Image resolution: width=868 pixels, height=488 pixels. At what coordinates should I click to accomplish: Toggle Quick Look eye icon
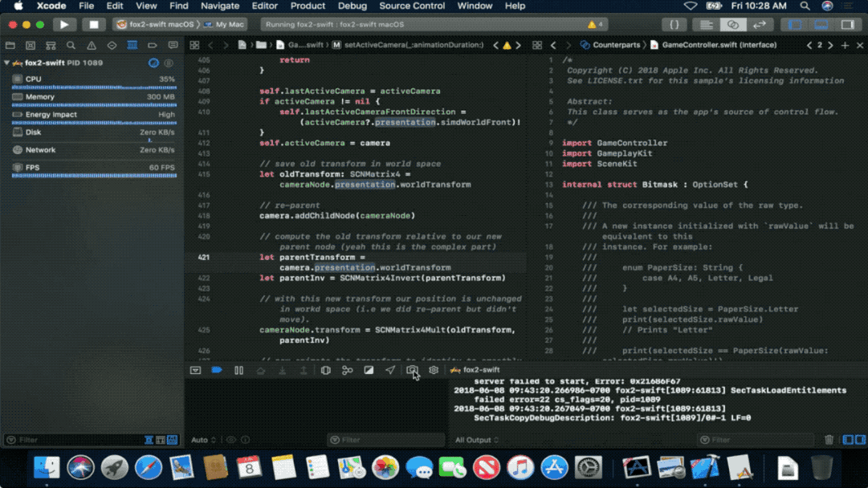[x=230, y=440]
